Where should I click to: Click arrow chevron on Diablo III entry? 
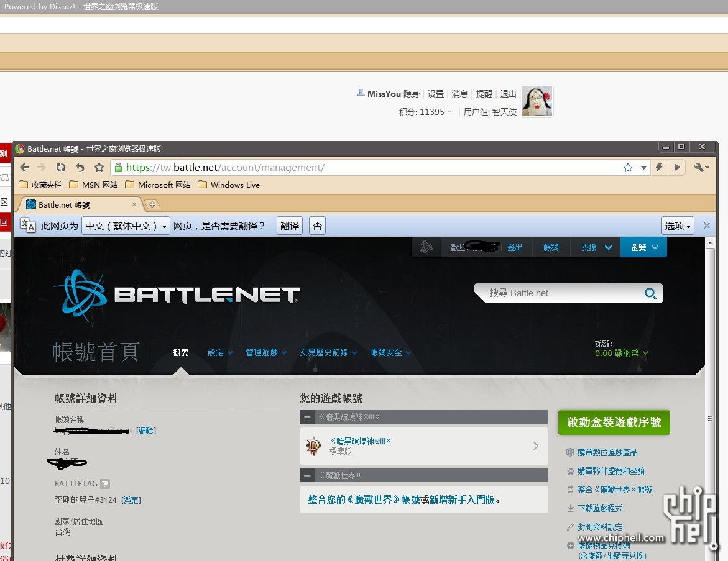pos(536,446)
